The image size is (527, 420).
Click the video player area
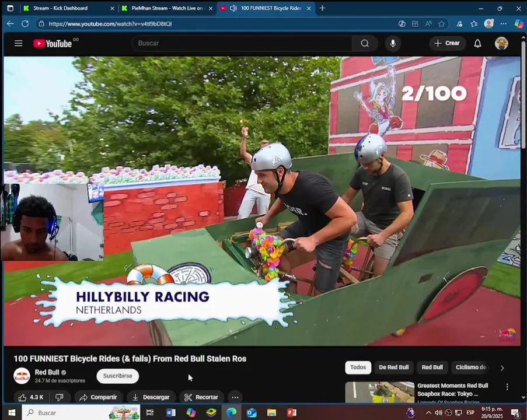click(262, 201)
